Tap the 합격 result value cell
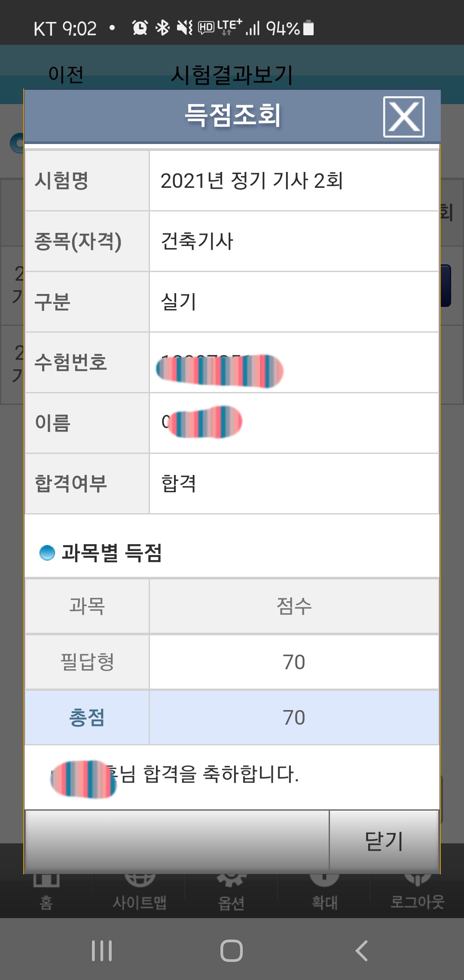 [294, 484]
